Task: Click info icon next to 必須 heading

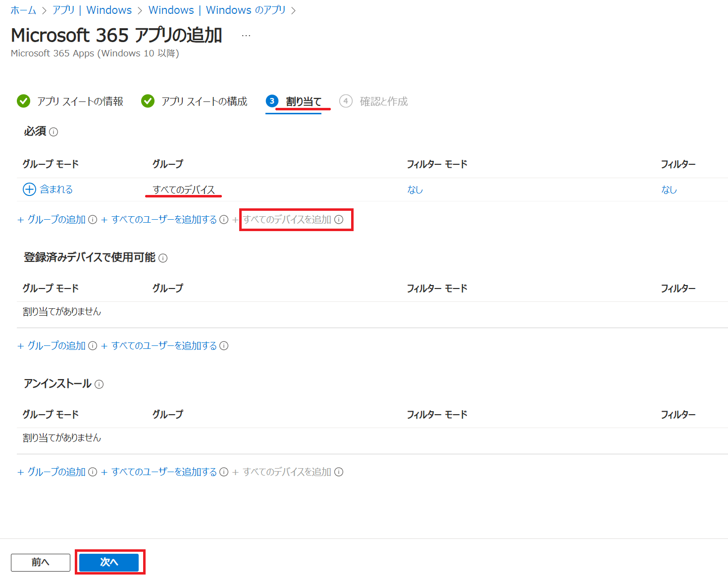Action: [x=53, y=132]
